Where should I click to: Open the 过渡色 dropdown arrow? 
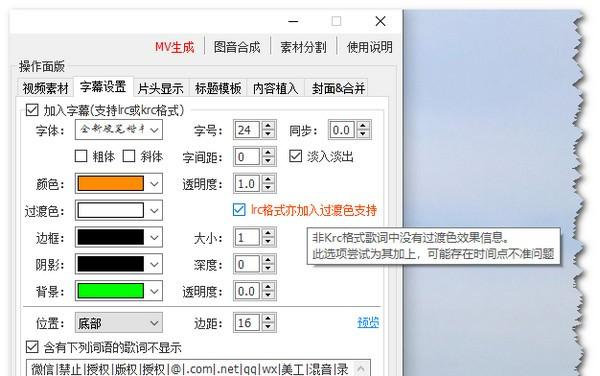pos(154,210)
